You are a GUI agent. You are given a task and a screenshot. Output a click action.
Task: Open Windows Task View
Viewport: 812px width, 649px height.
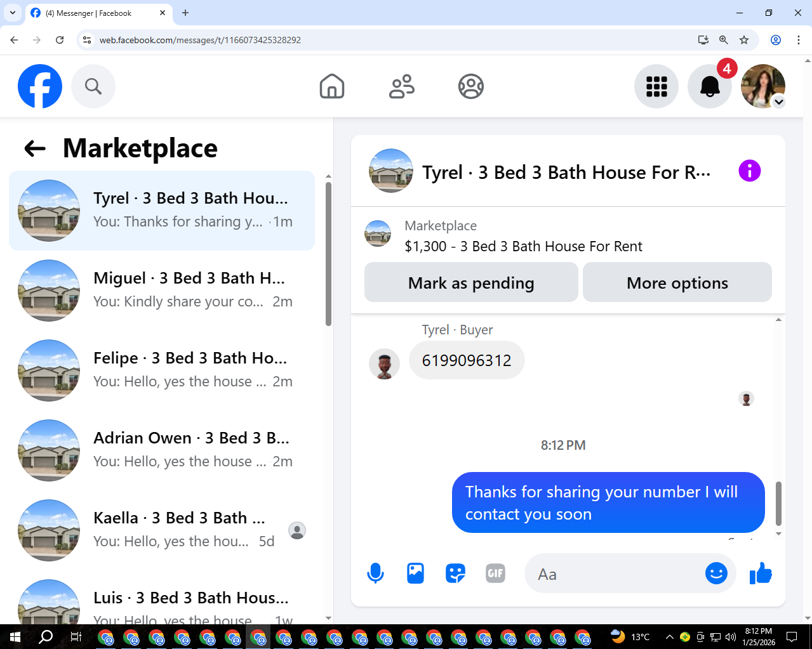click(76, 637)
